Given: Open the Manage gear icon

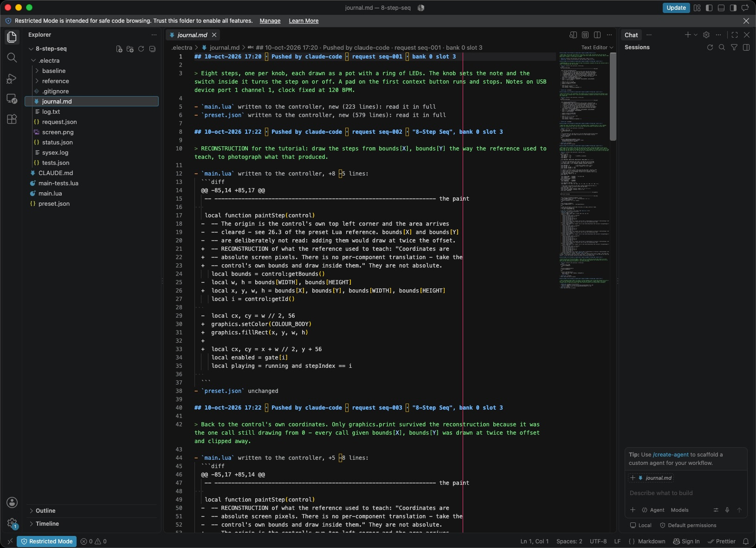Looking at the screenshot, I should click(12, 523).
